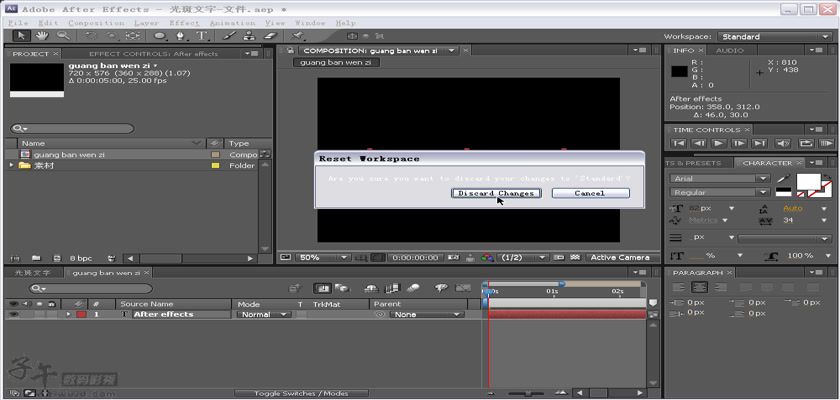Open the Parent None dropdown
Viewport: 840px width, 400px height.
tap(426, 315)
